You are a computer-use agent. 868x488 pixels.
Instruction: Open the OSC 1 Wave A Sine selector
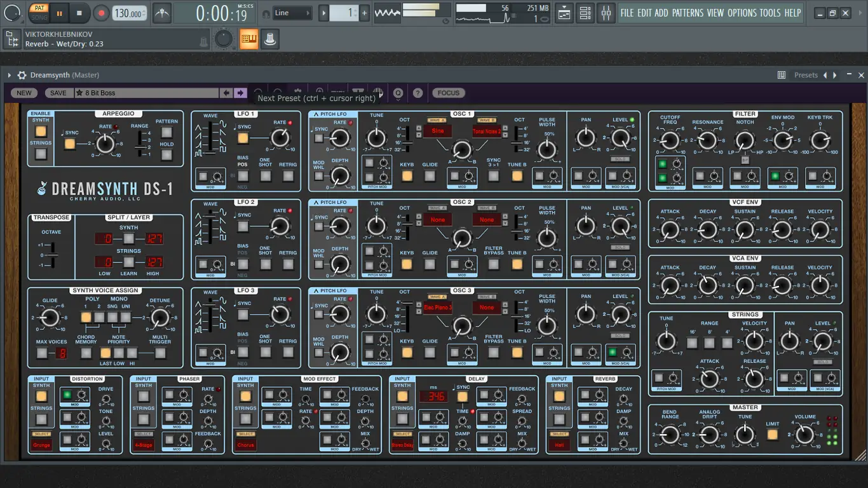(x=438, y=132)
